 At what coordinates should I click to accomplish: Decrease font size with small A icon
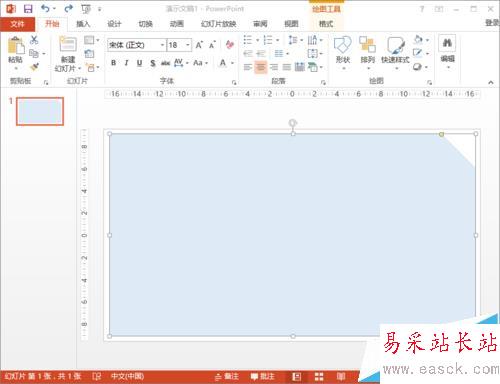[x=212, y=45]
